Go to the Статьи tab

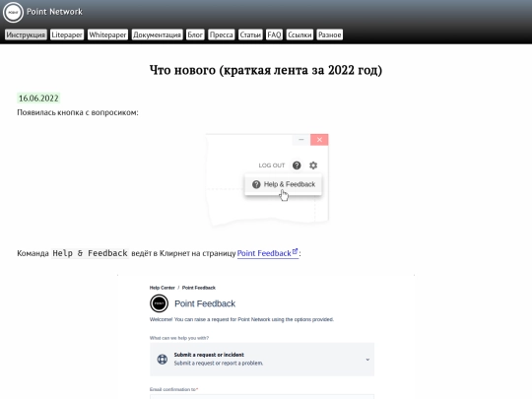pyautogui.click(x=250, y=34)
